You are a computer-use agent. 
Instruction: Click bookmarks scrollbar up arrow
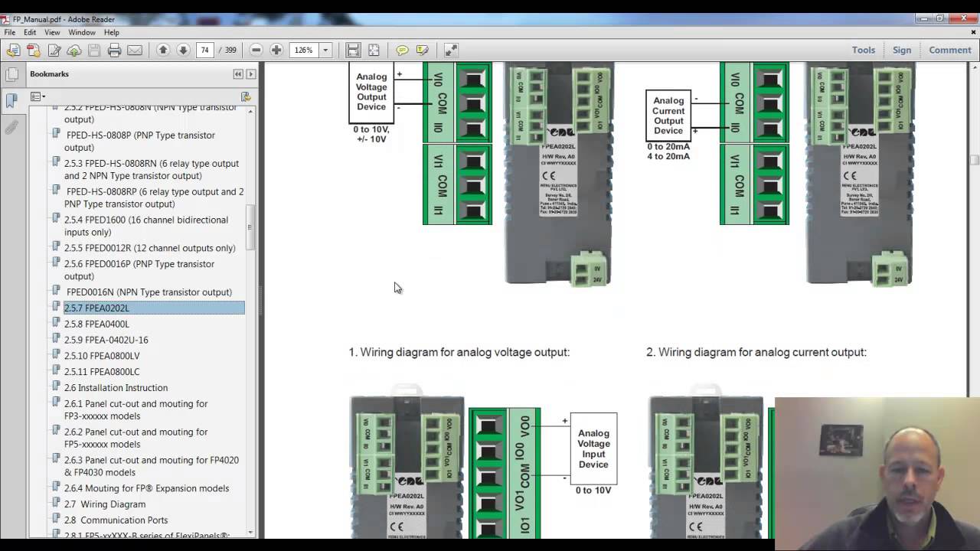(x=250, y=112)
